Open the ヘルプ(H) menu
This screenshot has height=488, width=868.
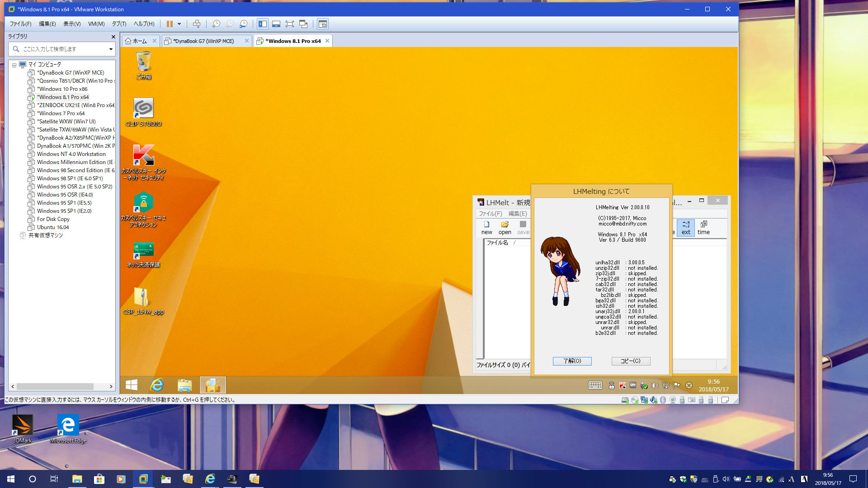pos(144,24)
